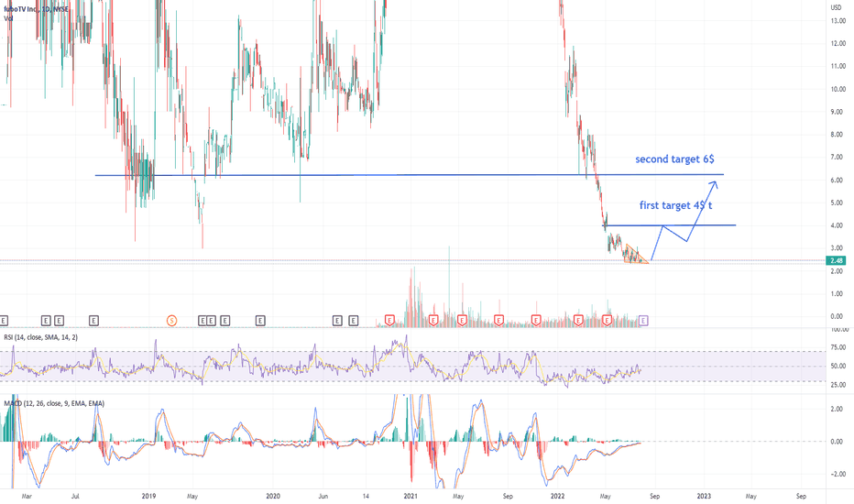This screenshot has width=854, height=504.
Task: Select the orange triangle pattern drawing
Action: point(636,255)
